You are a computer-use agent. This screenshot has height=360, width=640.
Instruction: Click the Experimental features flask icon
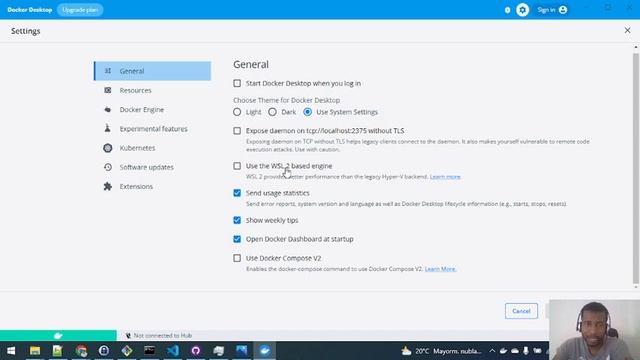pyautogui.click(x=108, y=129)
